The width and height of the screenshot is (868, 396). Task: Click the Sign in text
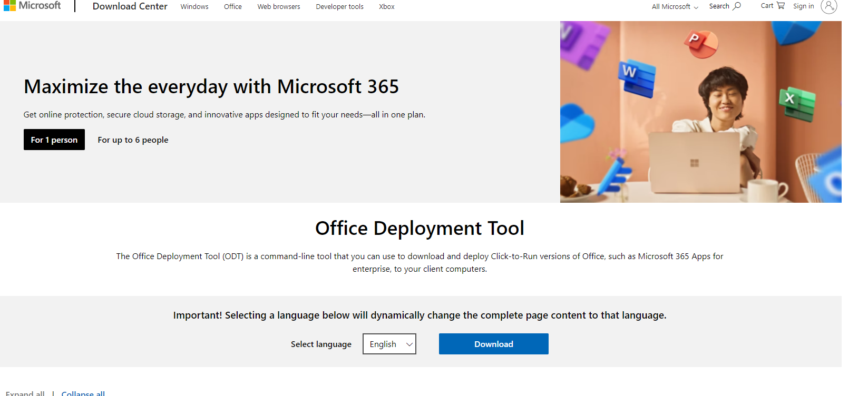804,6
